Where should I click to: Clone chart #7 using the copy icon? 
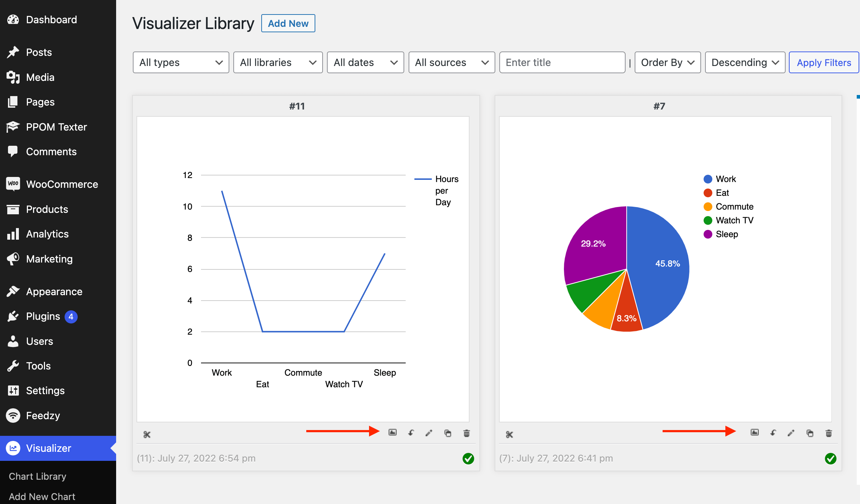pyautogui.click(x=810, y=433)
